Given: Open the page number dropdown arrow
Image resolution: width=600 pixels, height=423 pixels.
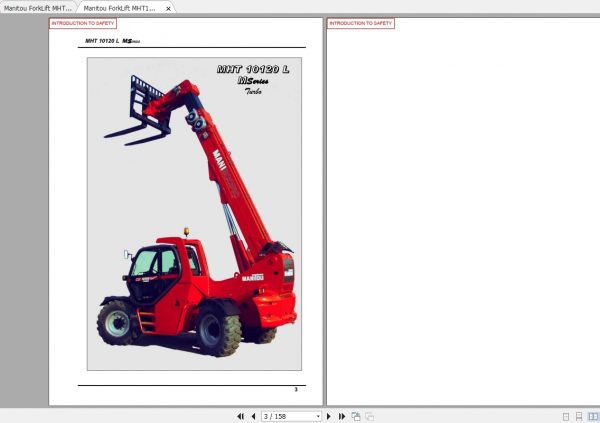Looking at the screenshot, I should click(x=318, y=416).
